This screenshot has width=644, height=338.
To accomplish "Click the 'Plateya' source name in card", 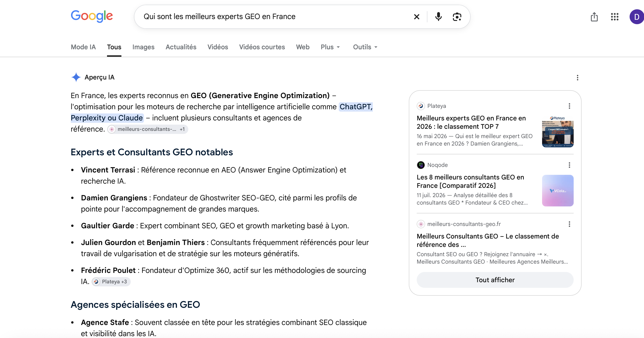I will tap(436, 106).
